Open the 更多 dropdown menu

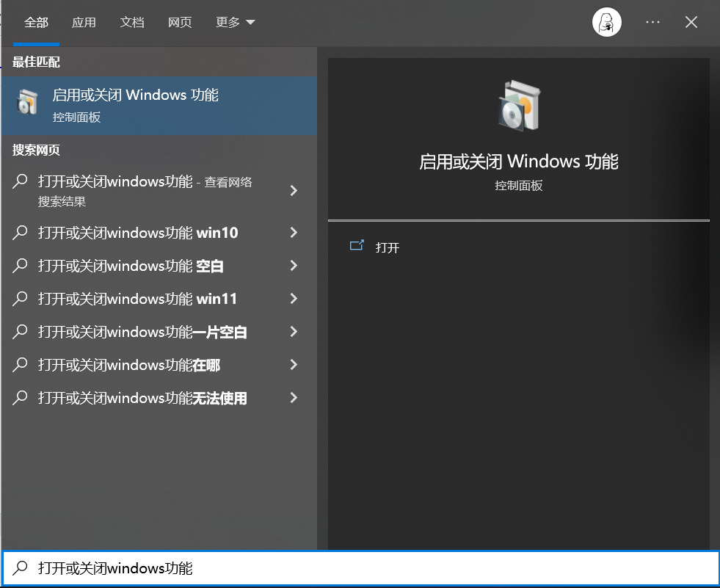pos(235,23)
